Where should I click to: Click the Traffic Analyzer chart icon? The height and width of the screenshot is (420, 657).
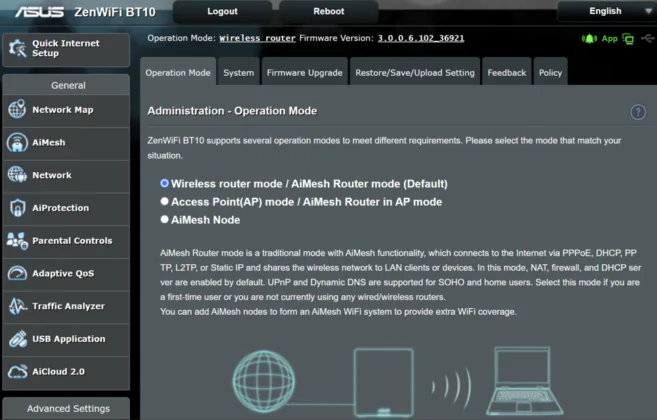[x=17, y=306]
